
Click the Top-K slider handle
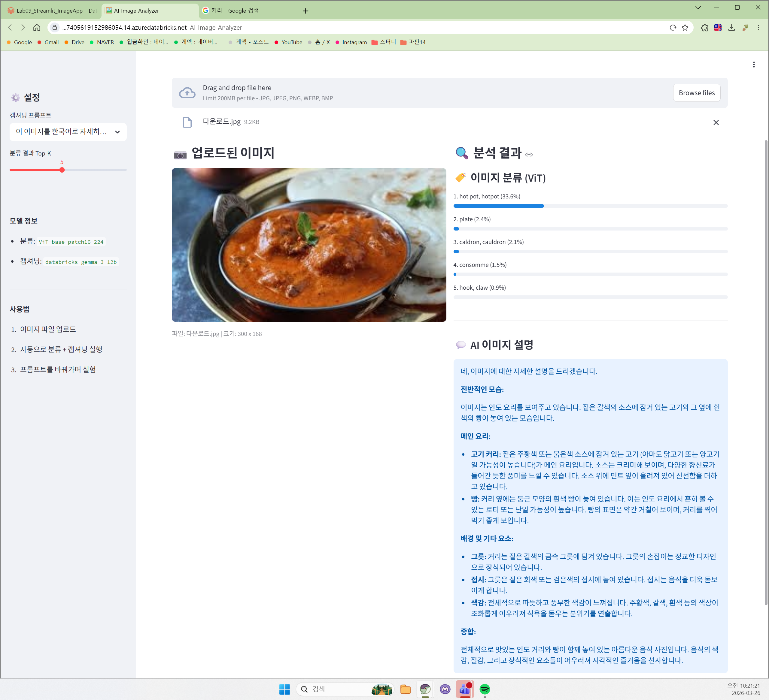point(62,170)
